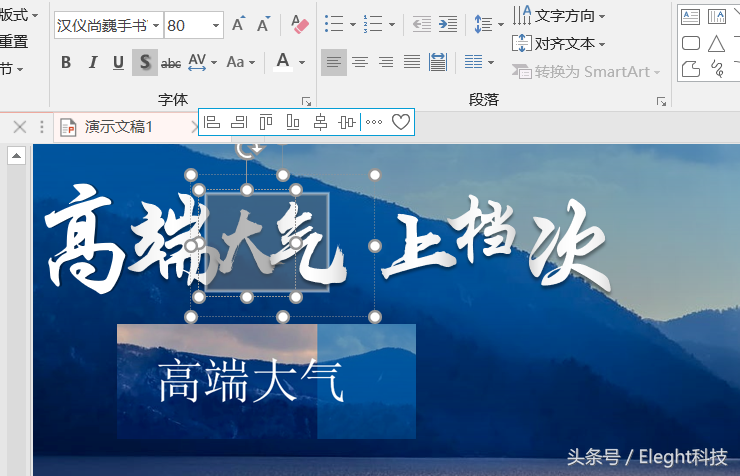The width and height of the screenshot is (740, 476).
Task: Apply distributed paragraph alignment
Action: click(x=438, y=62)
